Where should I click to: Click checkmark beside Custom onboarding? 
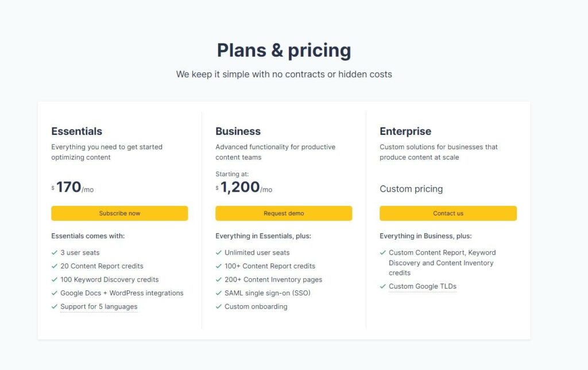[x=219, y=306]
